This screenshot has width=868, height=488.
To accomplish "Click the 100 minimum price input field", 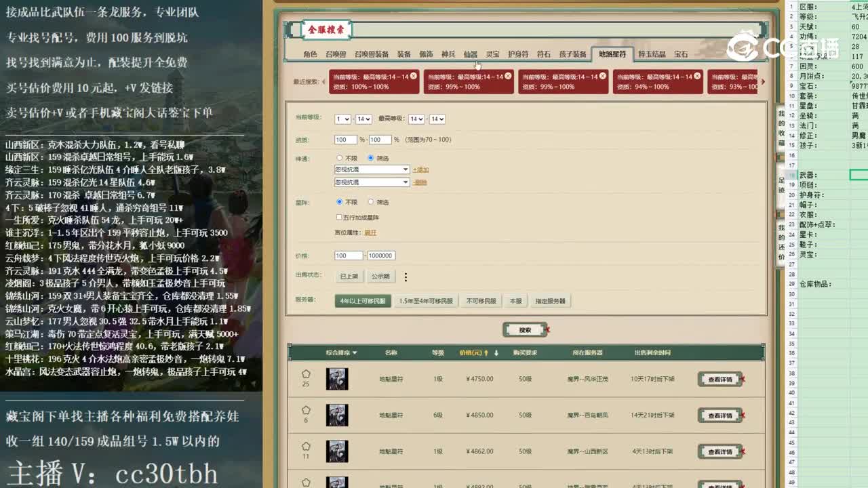I will click(x=349, y=256).
